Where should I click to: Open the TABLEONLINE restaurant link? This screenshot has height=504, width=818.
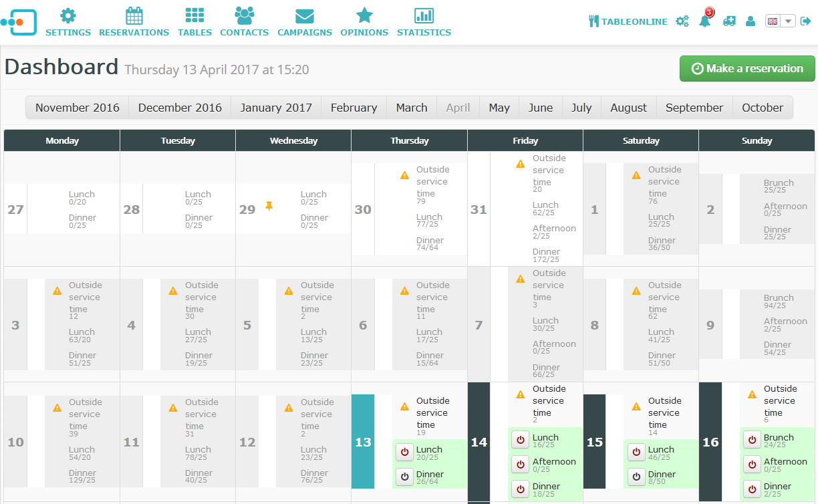pyautogui.click(x=628, y=21)
